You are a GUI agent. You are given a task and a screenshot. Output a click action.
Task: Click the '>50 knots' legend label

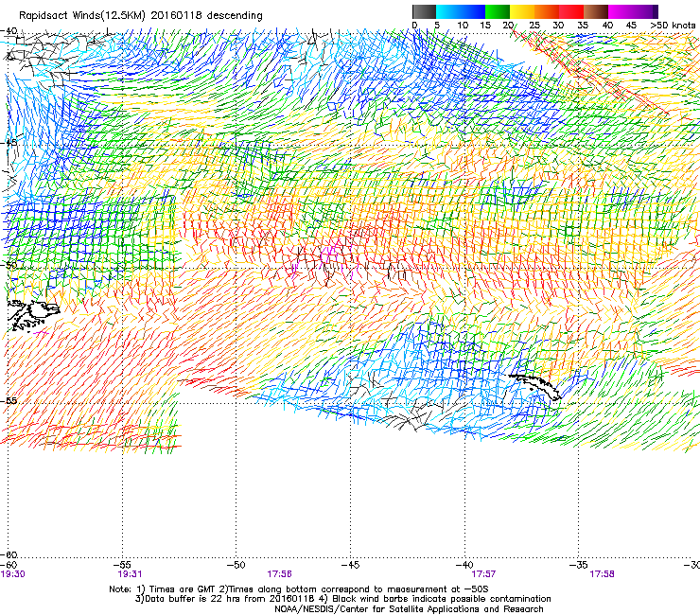click(673, 26)
